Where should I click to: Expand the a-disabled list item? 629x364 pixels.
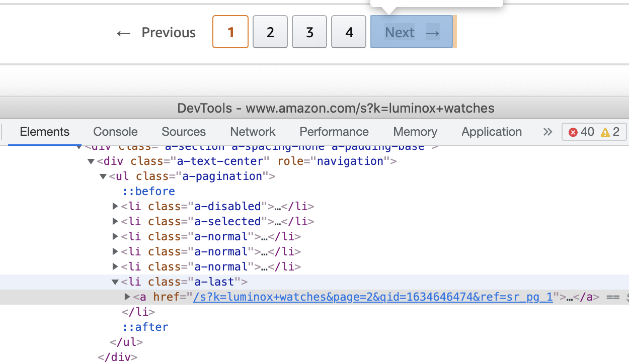point(116,206)
